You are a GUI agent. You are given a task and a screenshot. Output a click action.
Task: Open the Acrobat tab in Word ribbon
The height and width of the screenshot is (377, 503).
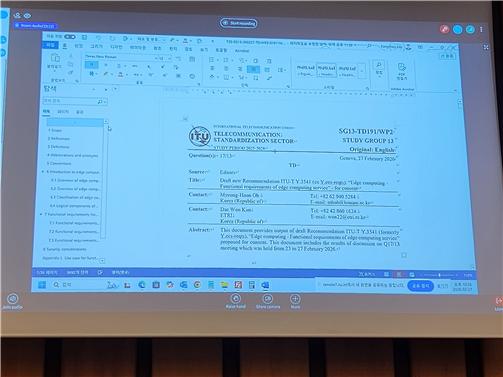[242, 51]
